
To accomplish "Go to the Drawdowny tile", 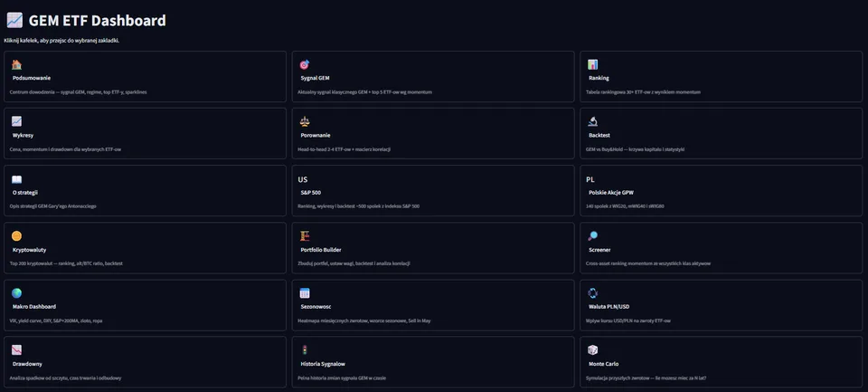I will [x=145, y=362].
